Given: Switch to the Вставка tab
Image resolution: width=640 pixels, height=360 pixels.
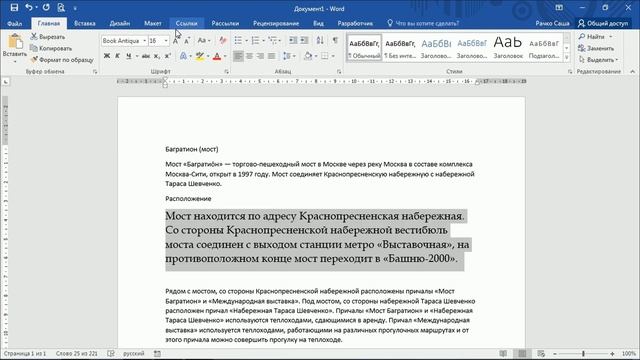Looking at the screenshot, I should [x=85, y=23].
